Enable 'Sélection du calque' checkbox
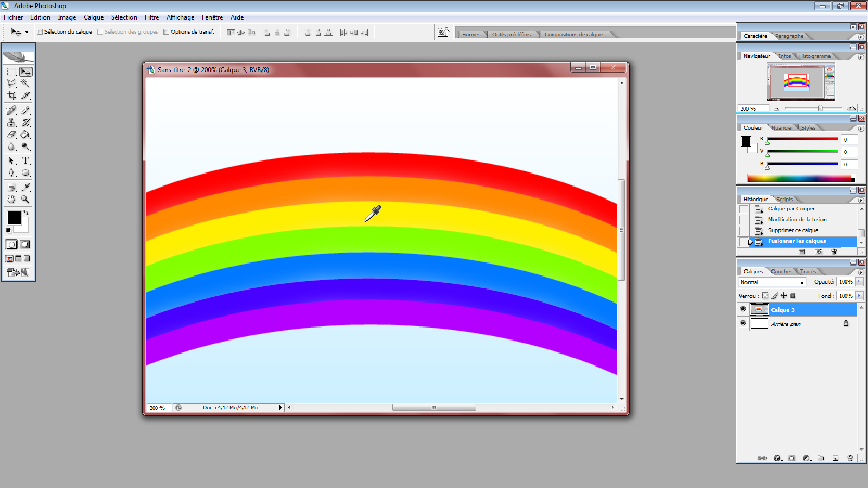Image resolution: width=868 pixels, height=488 pixels. click(x=40, y=32)
